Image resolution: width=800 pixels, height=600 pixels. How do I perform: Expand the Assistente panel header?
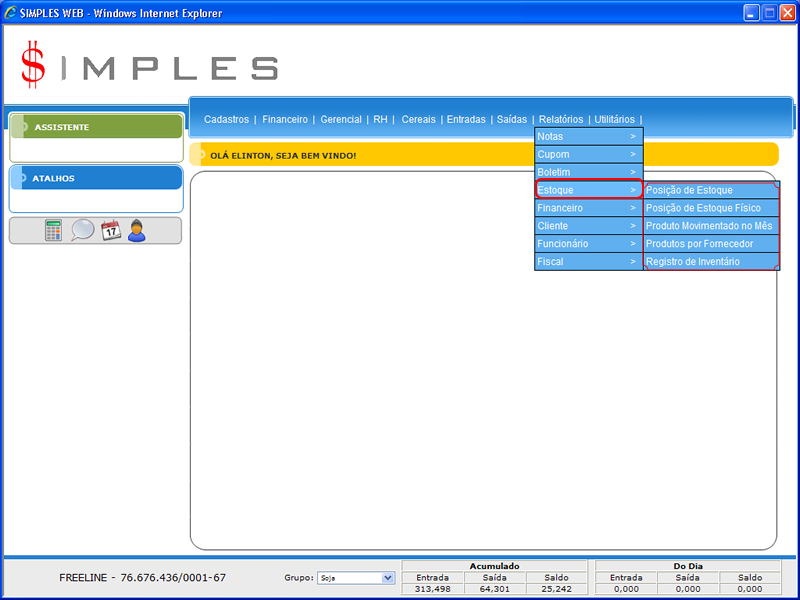pos(96,127)
